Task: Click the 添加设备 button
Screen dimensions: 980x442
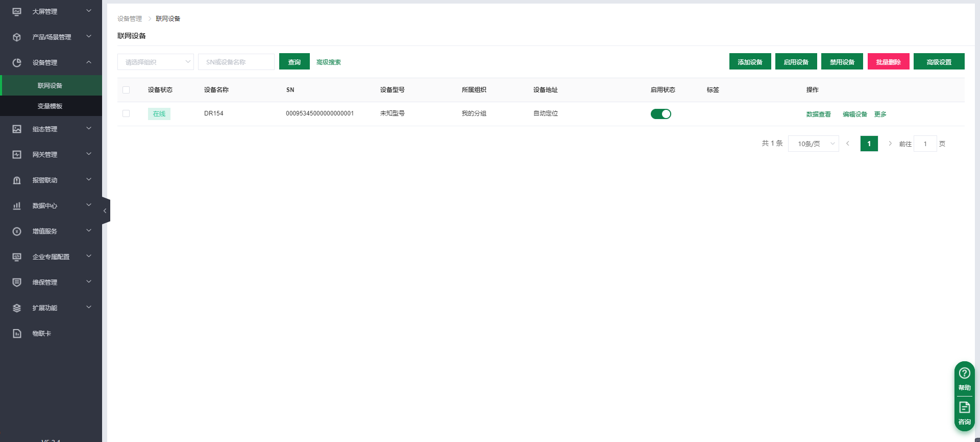Action: (x=750, y=62)
